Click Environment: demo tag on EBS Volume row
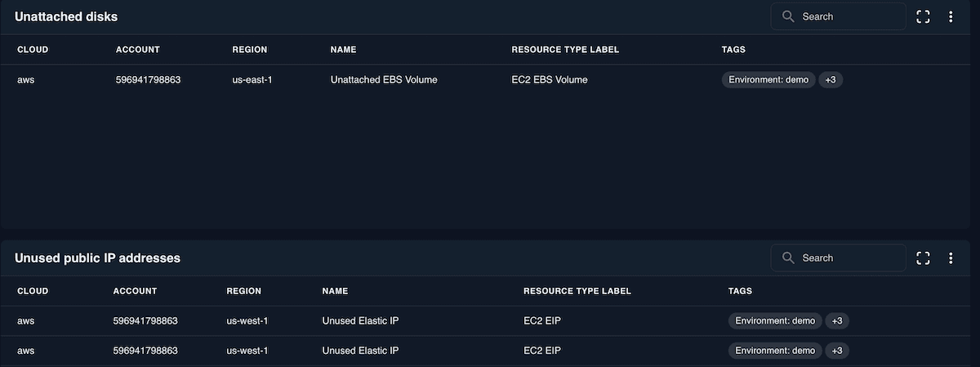The width and height of the screenshot is (980, 367). point(768,80)
